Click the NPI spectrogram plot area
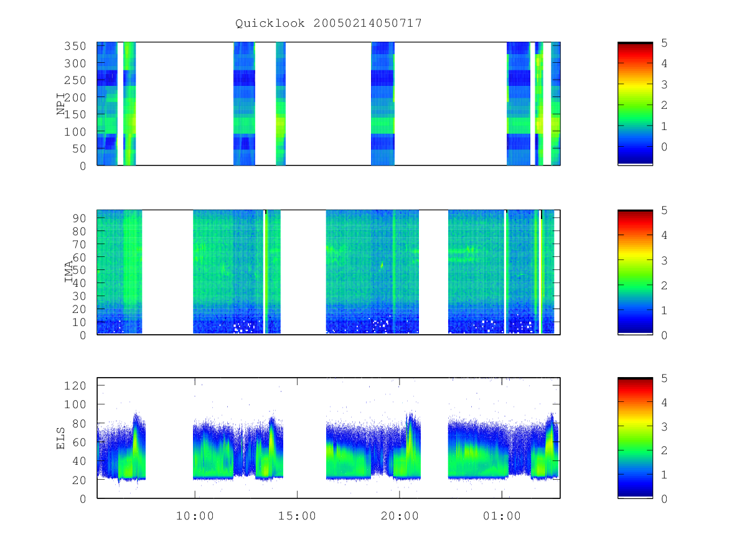The width and height of the screenshot is (747, 560). [329, 104]
